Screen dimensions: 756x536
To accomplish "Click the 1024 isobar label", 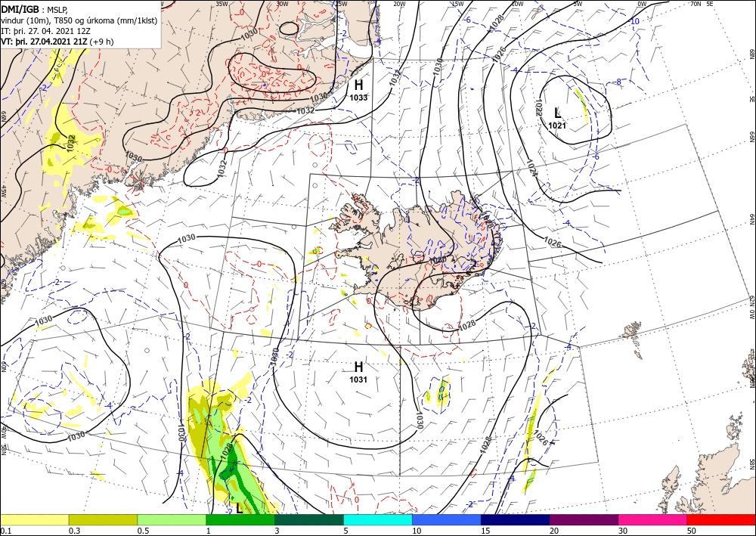I will coord(531,169).
